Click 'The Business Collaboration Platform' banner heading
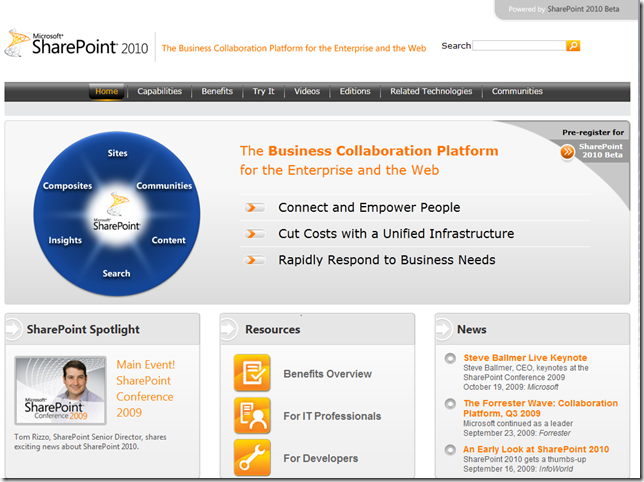Screen dimensions: 644x482 pos(369,160)
